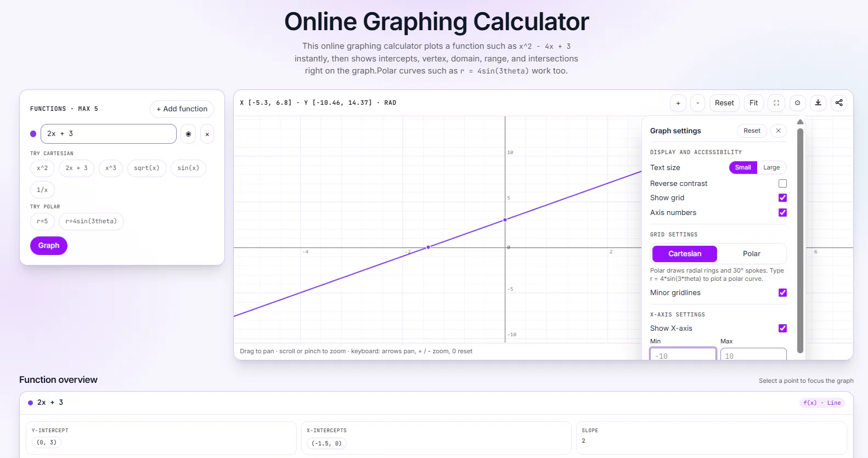Reset the Graph settings panel

[752, 131]
